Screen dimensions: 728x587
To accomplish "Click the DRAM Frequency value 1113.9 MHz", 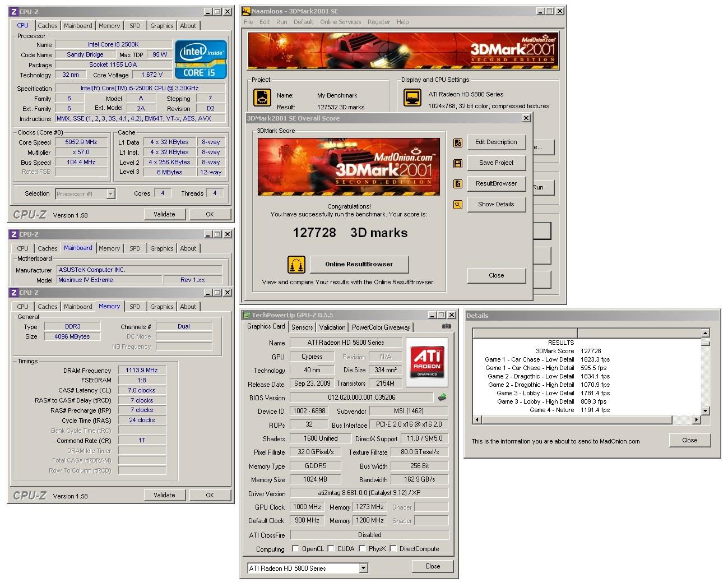I will coord(142,371).
